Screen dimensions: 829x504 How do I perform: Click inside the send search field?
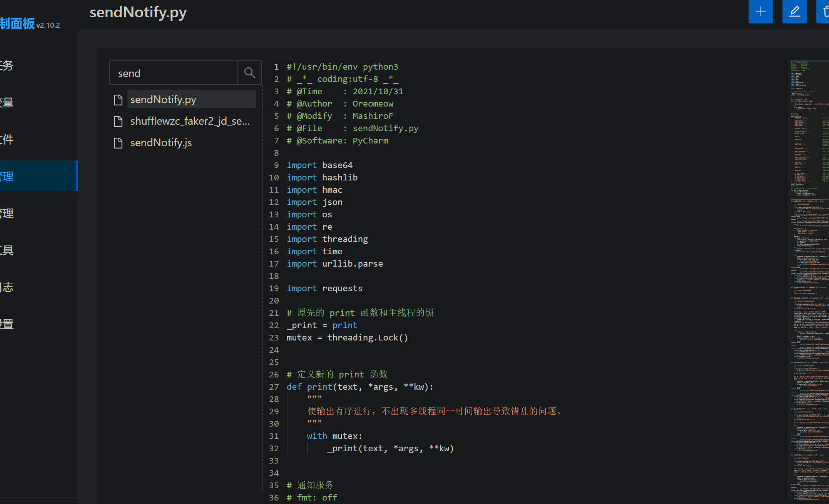coord(173,72)
